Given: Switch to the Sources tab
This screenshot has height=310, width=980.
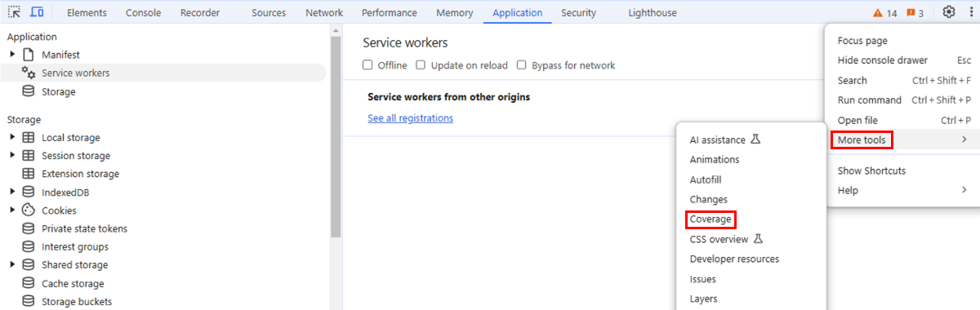Looking at the screenshot, I should click(269, 13).
